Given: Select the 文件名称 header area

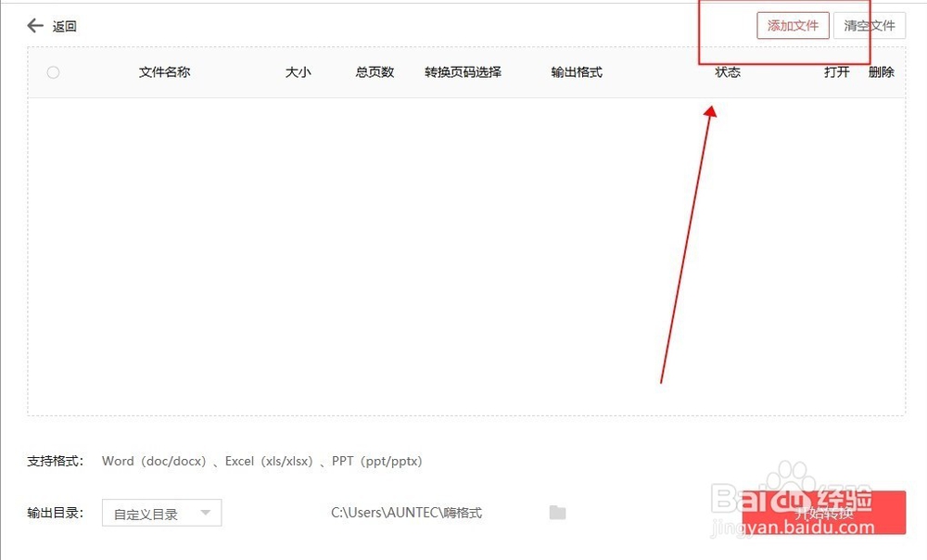Looking at the screenshot, I should pos(164,72).
